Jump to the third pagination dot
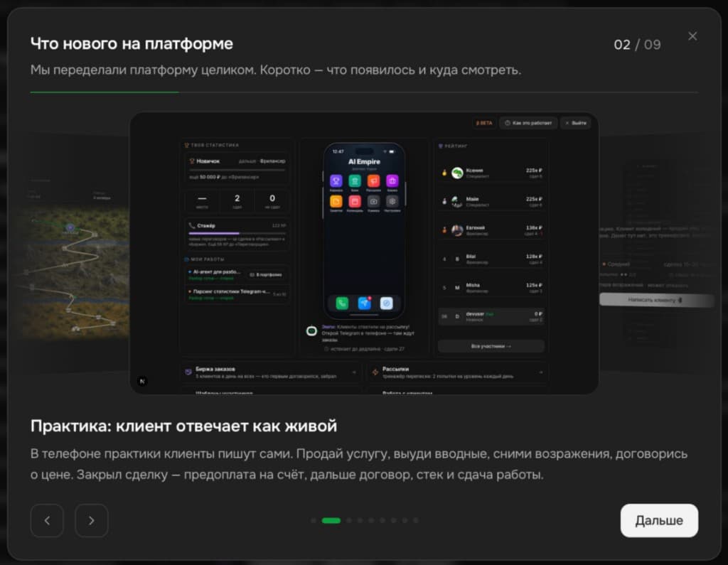Image resolution: width=728 pixels, height=565 pixels. pos(349,520)
